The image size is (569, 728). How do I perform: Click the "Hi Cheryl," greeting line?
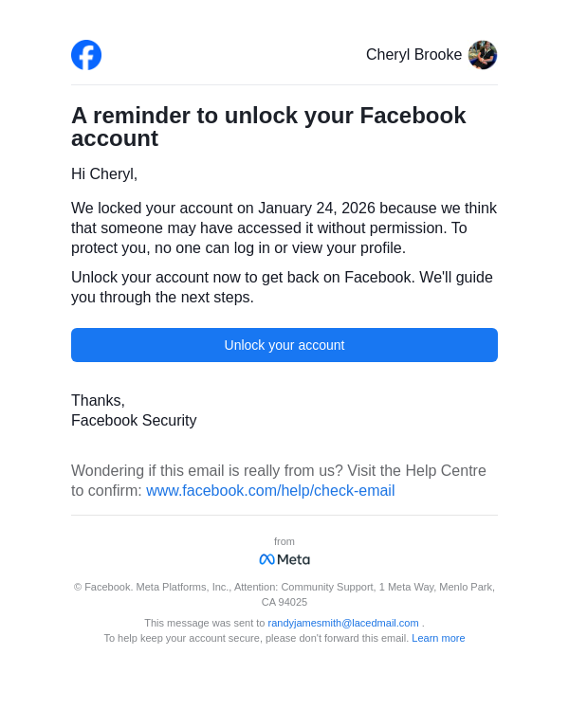click(104, 174)
